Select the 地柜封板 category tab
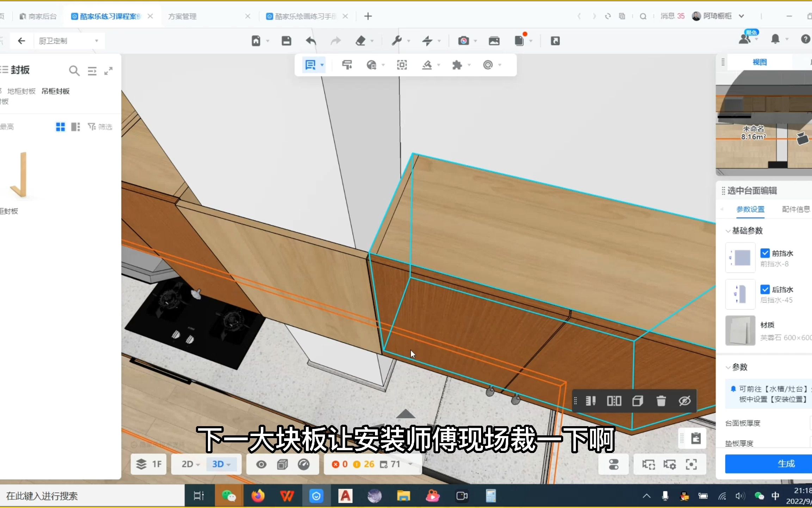Viewport: 812px width, 508px height. 21,91
